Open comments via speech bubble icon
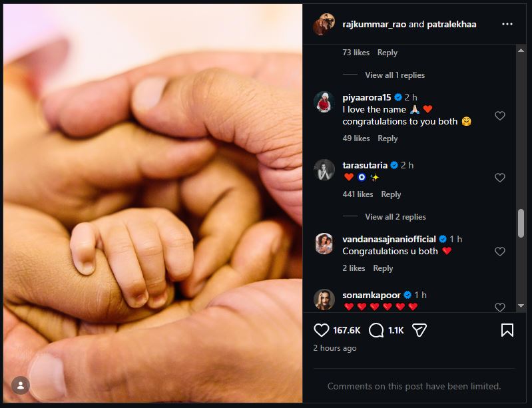Screen dimensions: 532x408 (376, 330)
